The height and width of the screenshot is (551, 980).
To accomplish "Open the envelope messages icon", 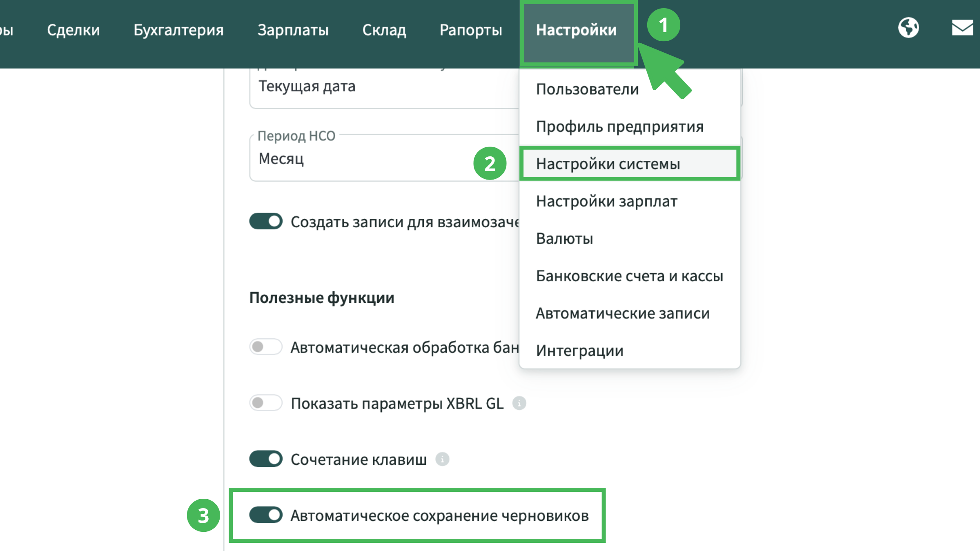I will (962, 28).
